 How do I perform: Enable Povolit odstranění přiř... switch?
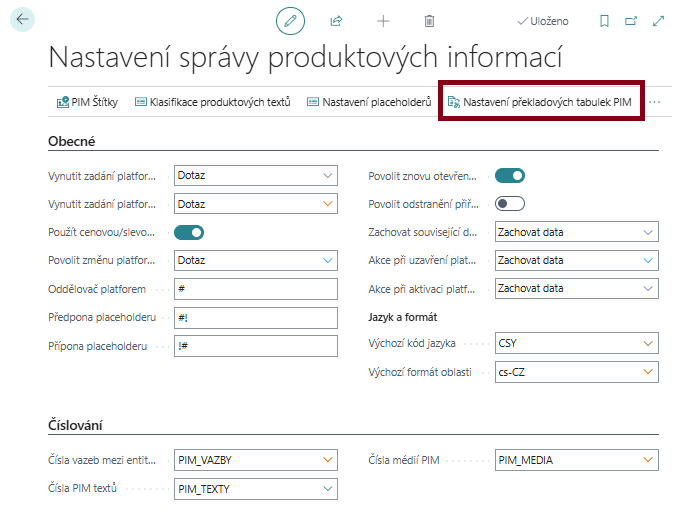click(x=510, y=204)
